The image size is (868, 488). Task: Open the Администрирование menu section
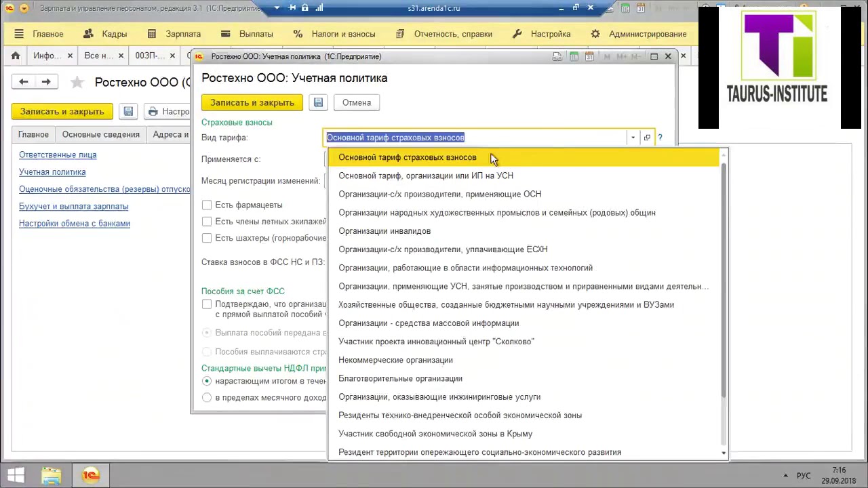[639, 34]
